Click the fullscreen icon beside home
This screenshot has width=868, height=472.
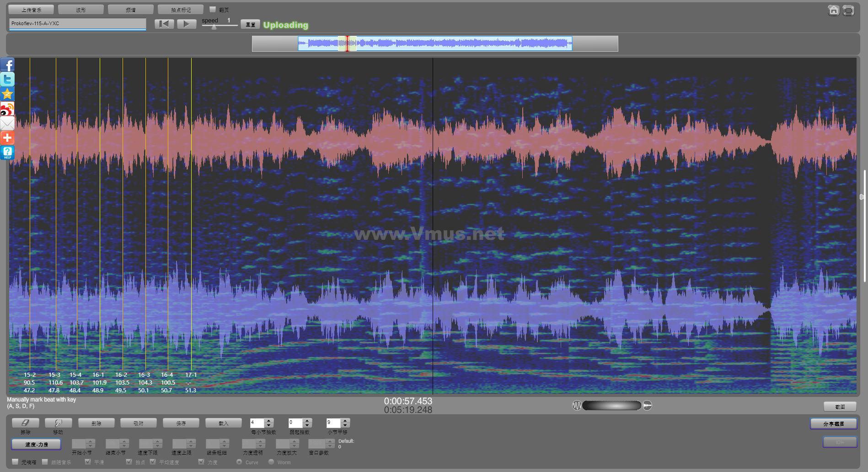(848, 10)
